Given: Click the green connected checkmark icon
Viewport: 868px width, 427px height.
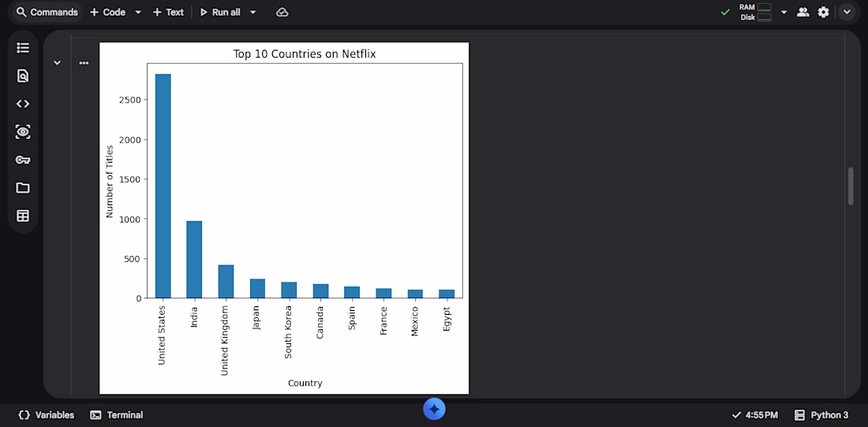Looking at the screenshot, I should click(725, 12).
